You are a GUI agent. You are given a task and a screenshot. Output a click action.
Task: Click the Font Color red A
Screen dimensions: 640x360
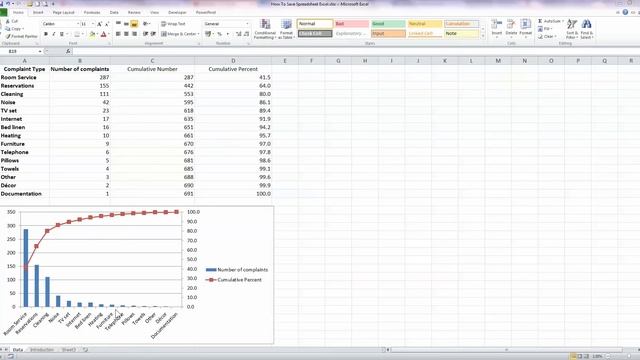[104, 34]
